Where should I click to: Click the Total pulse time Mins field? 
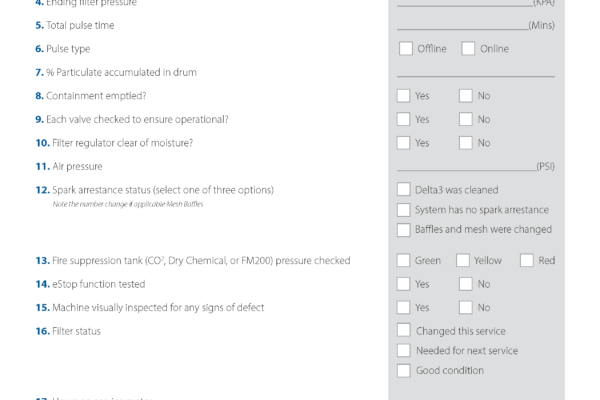(463, 25)
